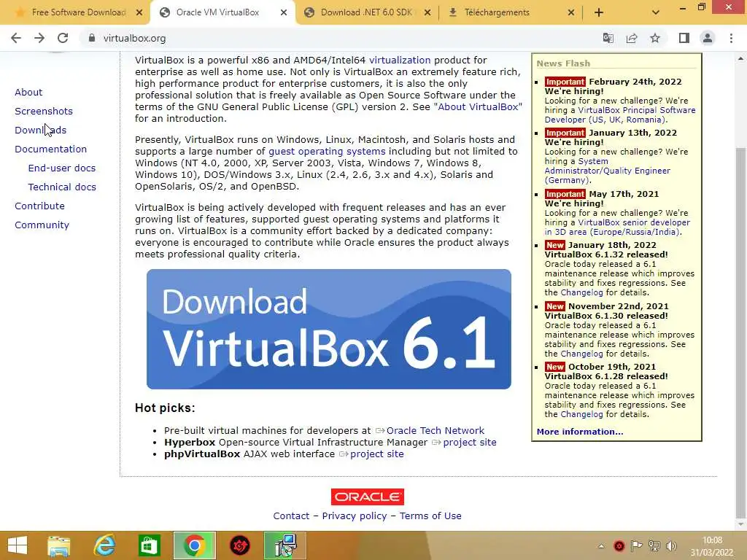The height and width of the screenshot is (560, 747).
Task: Open the Terms of Use footer link
Action: pos(430,516)
